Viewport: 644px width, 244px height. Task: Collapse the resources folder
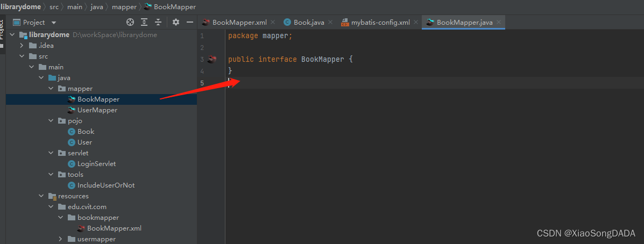(41, 196)
